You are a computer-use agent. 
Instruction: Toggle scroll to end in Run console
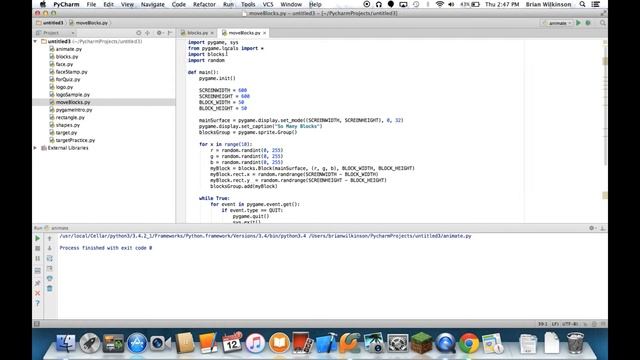(x=50, y=268)
